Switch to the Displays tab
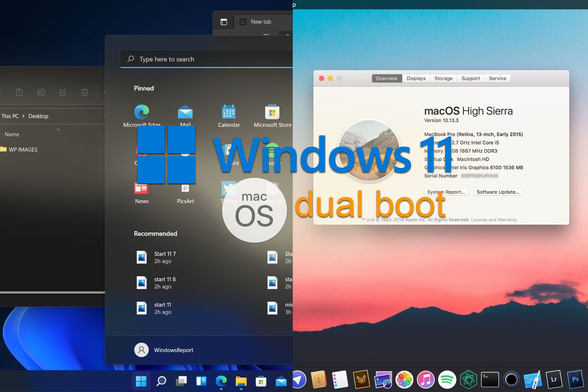588x392 pixels. coord(416,78)
